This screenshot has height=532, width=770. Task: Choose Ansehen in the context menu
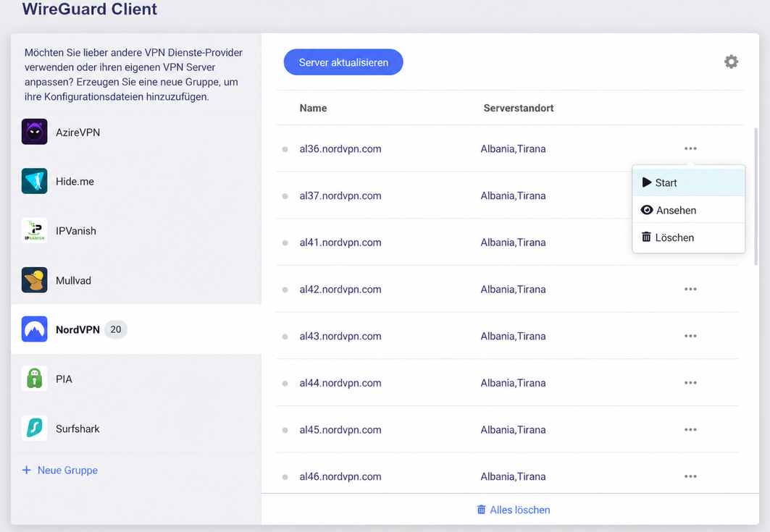click(688, 210)
